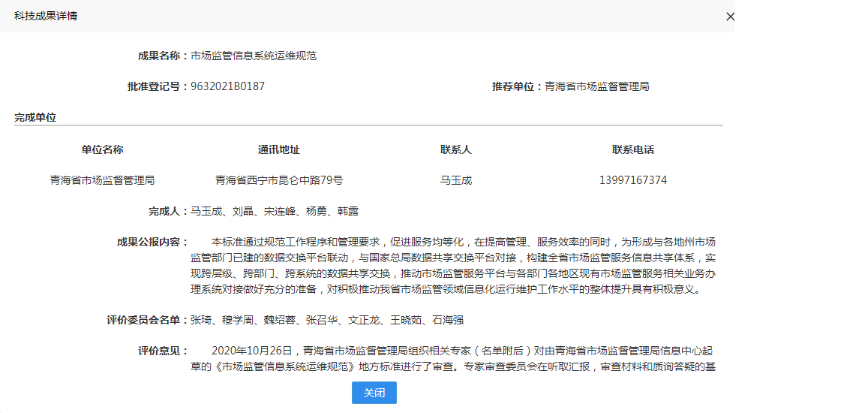Click the registration number 9632021B0187

tap(227, 86)
